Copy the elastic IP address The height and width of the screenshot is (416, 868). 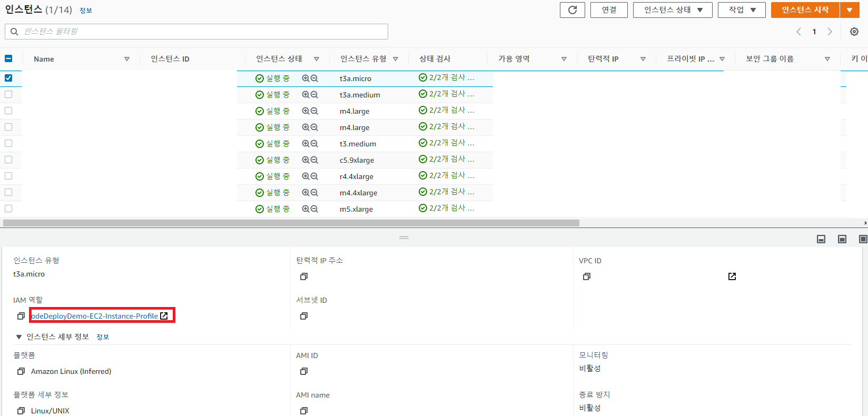click(304, 276)
